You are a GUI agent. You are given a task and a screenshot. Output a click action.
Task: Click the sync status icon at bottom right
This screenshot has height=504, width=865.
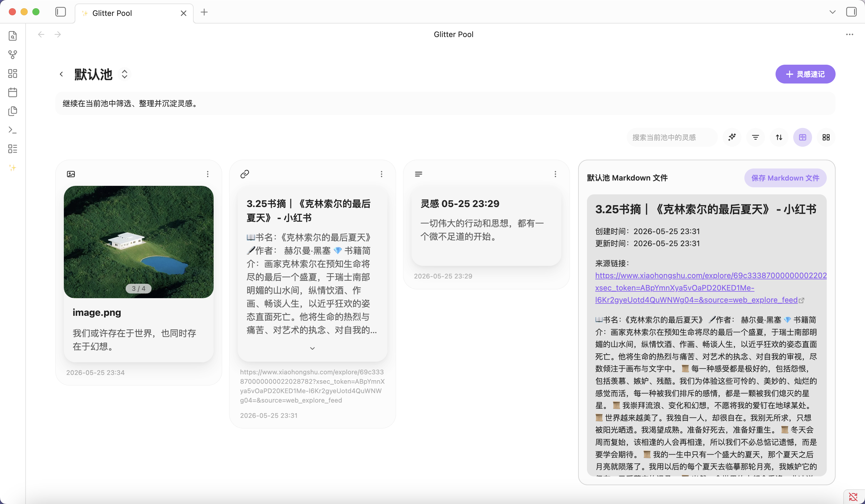pyautogui.click(x=853, y=496)
